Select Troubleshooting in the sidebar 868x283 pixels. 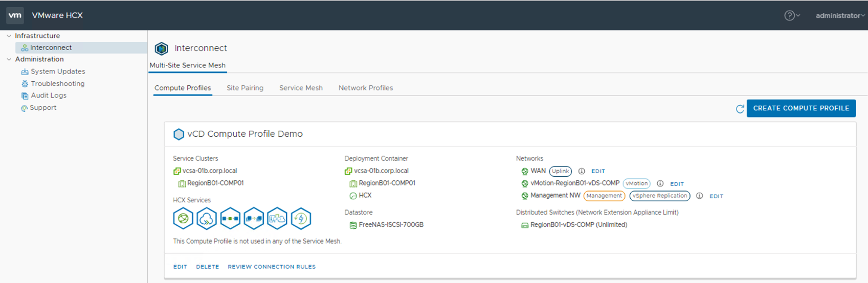click(x=57, y=84)
